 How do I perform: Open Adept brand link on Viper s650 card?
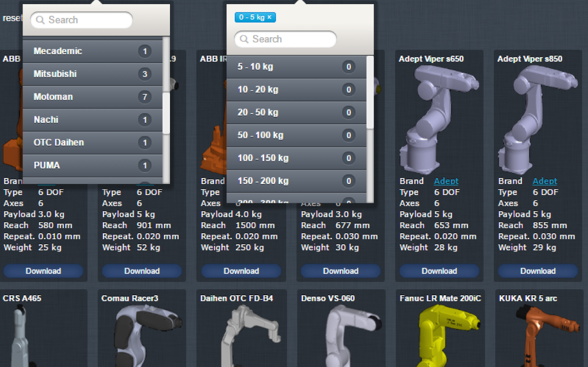pos(446,181)
